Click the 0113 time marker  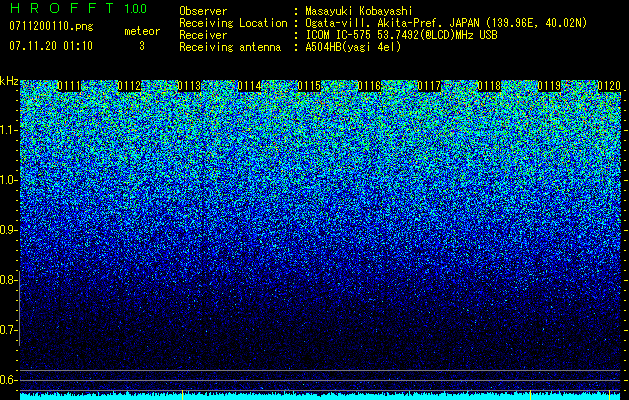pyautogui.click(x=189, y=86)
